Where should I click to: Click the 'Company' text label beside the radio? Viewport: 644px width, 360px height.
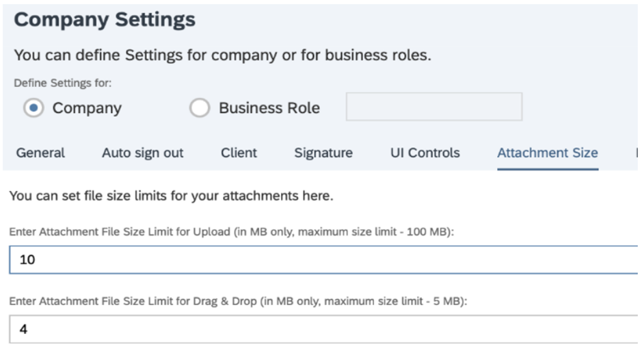click(x=87, y=108)
